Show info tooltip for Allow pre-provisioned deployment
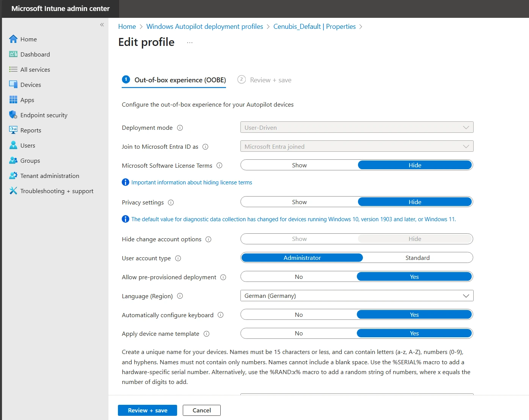Viewport: 529px width, 420px height. pos(223,277)
